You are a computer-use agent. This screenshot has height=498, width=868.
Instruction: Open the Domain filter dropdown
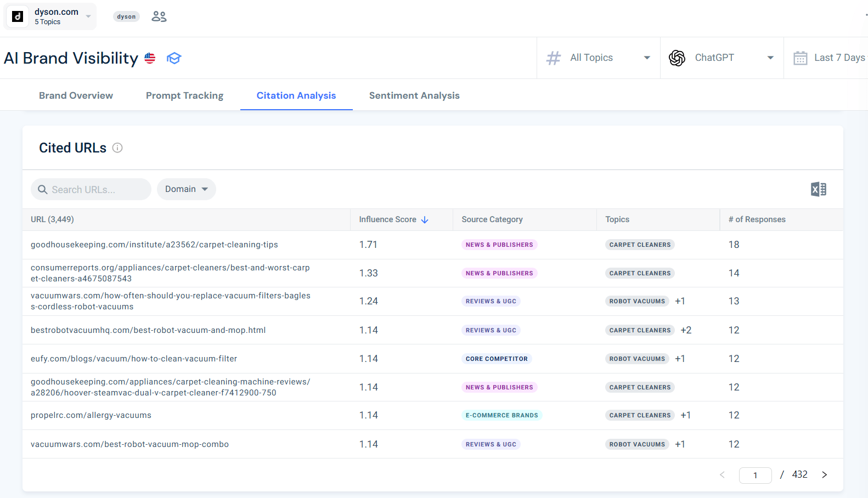pyautogui.click(x=187, y=189)
